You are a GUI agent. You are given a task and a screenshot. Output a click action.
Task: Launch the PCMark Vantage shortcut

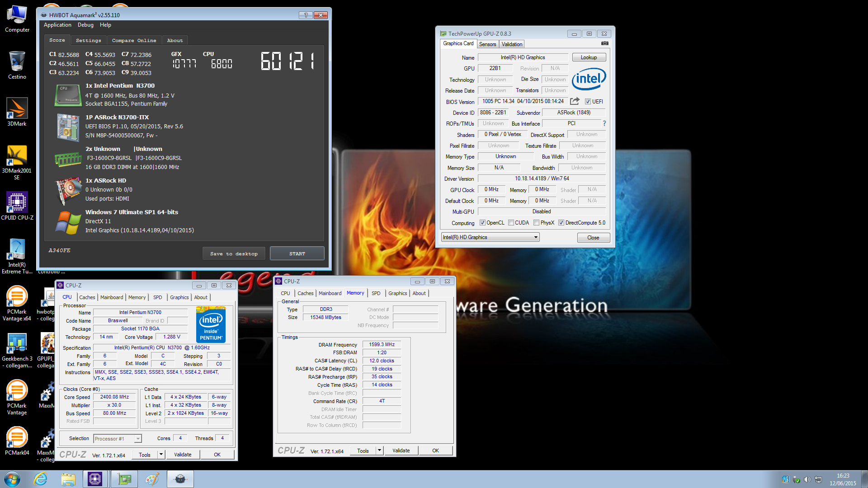click(17, 398)
